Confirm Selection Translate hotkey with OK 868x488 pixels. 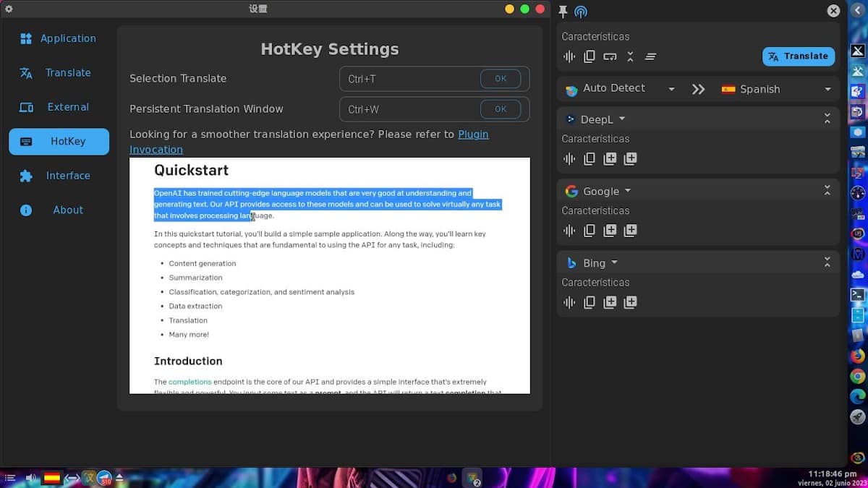501,79
